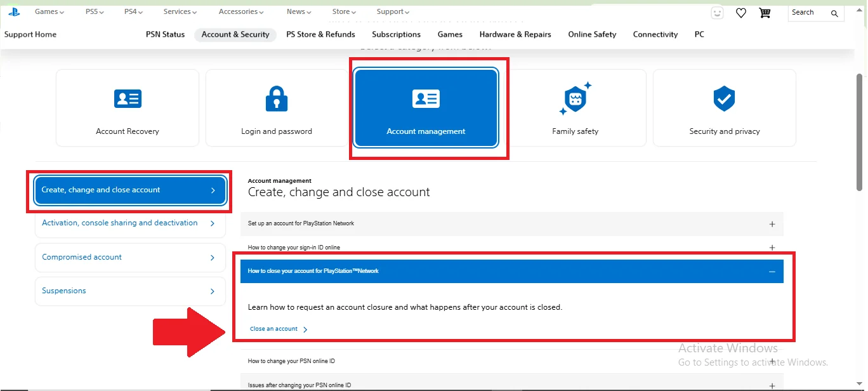Open the profile smiley face icon
The width and height of the screenshot is (868, 391).
[718, 12]
